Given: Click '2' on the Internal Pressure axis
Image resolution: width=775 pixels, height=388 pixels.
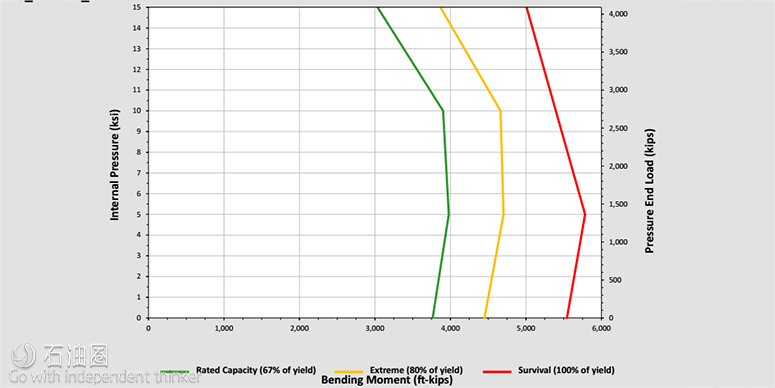Looking at the screenshot, I should [139, 276].
